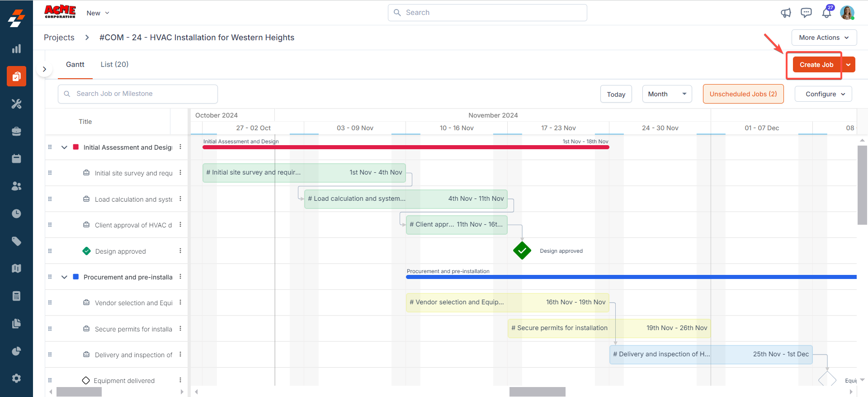Click the Title column header

click(x=85, y=122)
